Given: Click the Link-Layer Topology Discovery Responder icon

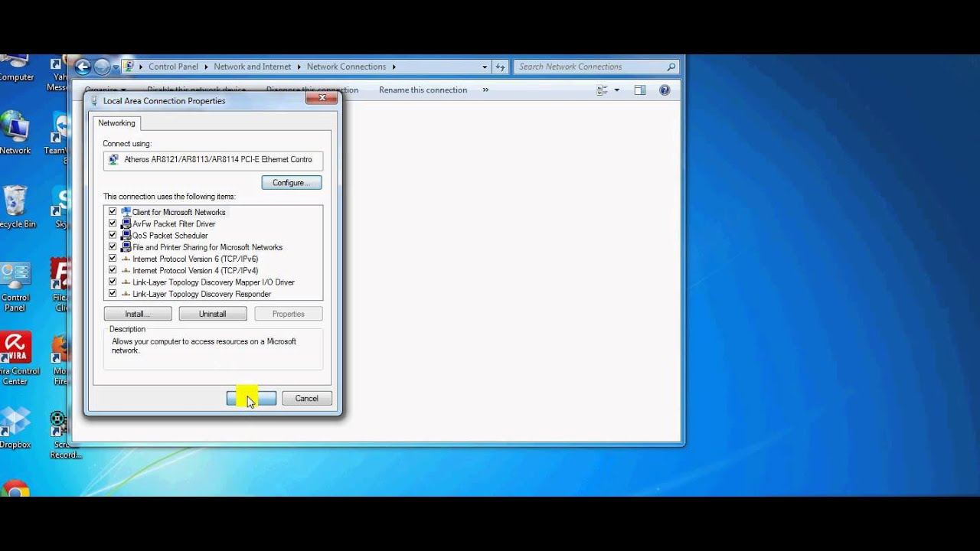Looking at the screenshot, I should click(126, 294).
